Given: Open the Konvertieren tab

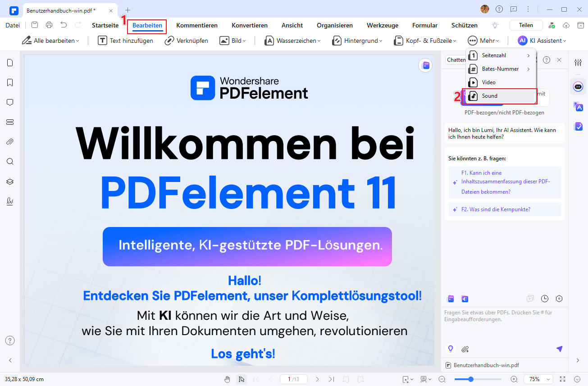Looking at the screenshot, I should 250,26.
